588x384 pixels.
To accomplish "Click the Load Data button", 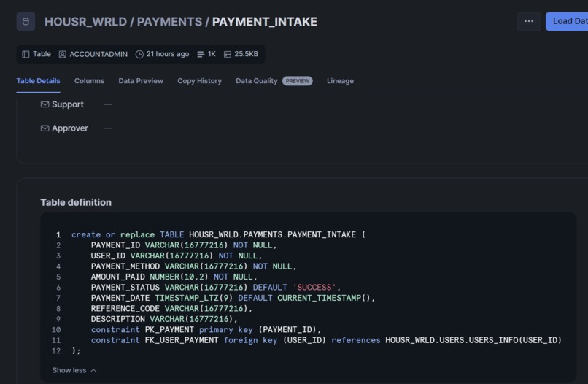I will (x=568, y=21).
